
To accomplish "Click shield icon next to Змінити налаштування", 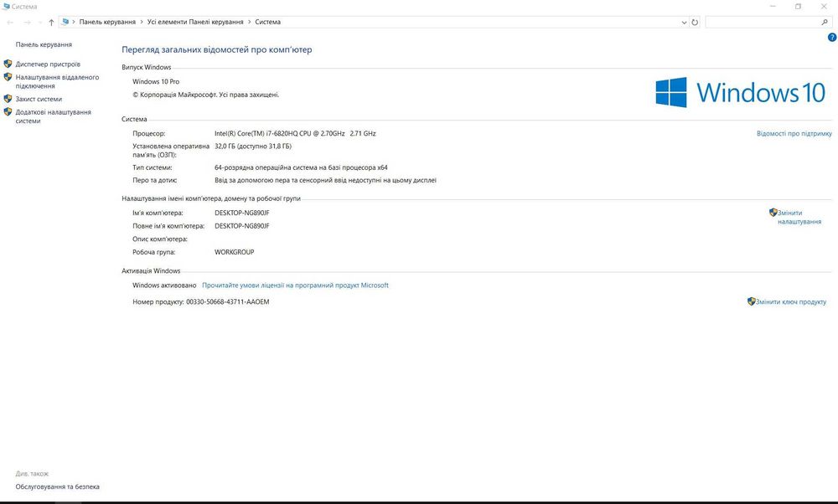I will coord(773,213).
